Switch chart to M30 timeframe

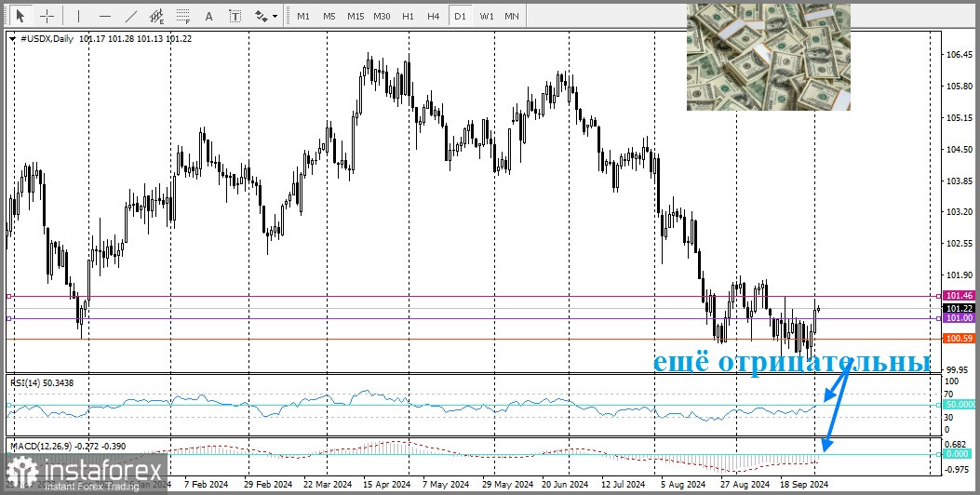tap(382, 16)
